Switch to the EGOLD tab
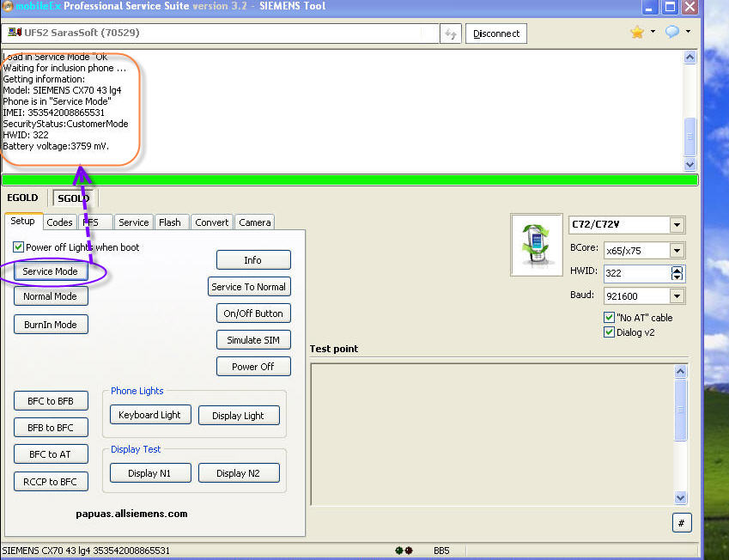 pos(22,198)
